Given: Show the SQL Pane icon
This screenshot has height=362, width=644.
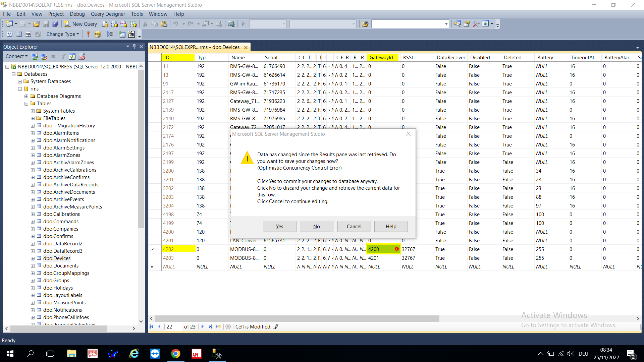Looking at the screenshot, I should click(29, 34).
